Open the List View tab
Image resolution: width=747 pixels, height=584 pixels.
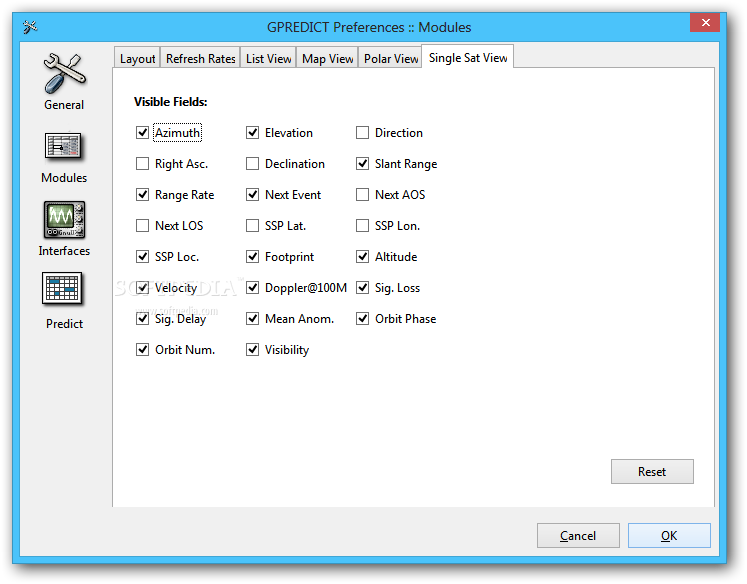[x=268, y=59]
